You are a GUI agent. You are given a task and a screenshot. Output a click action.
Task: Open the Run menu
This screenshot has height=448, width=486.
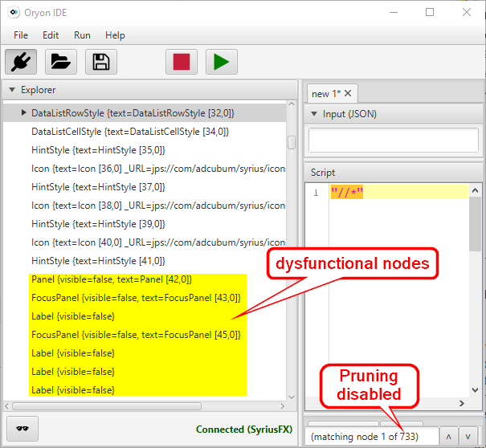[82, 35]
